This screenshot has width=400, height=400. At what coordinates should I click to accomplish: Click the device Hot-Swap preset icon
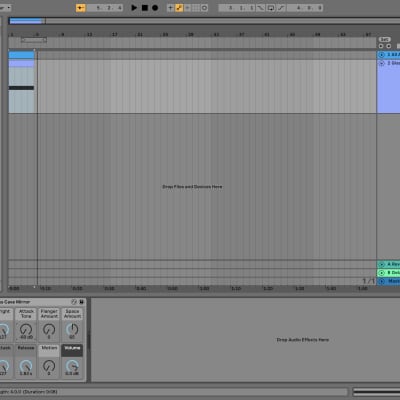click(74, 302)
